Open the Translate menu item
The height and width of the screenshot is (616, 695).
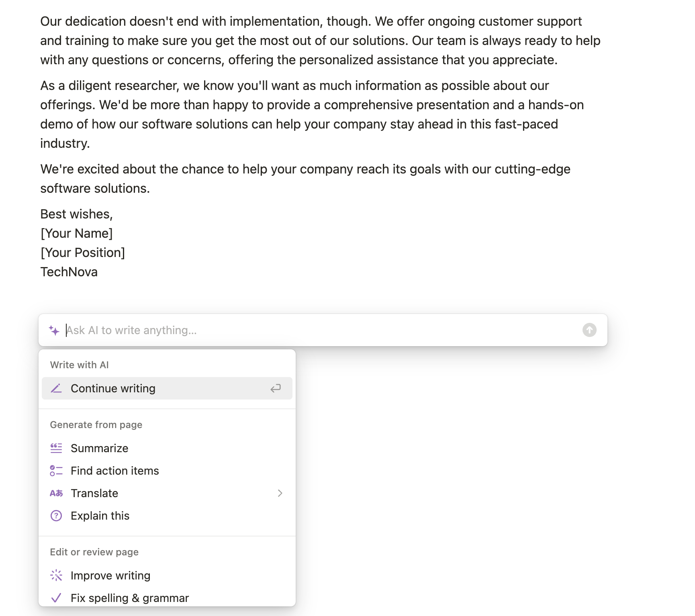pyautogui.click(x=94, y=493)
